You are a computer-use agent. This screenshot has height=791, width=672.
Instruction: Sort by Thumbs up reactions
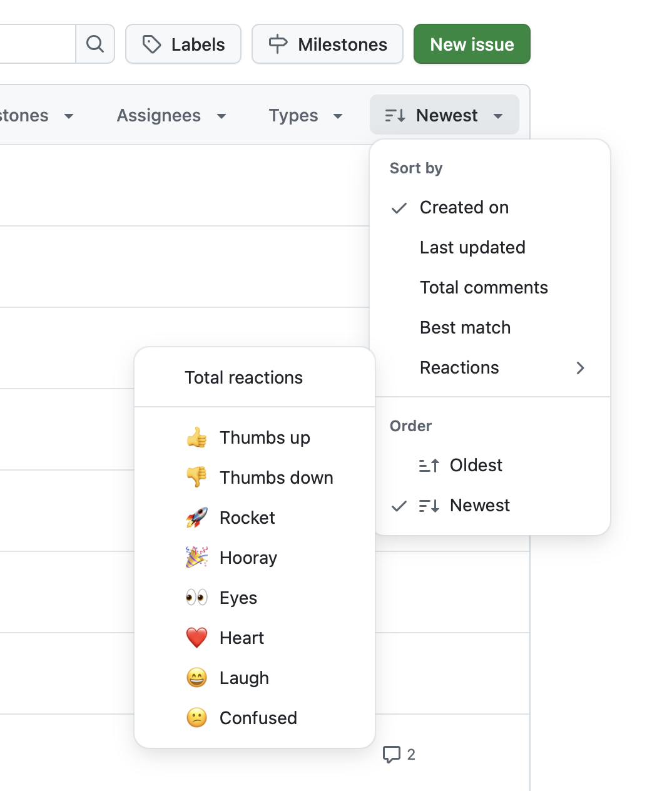coord(264,437)
